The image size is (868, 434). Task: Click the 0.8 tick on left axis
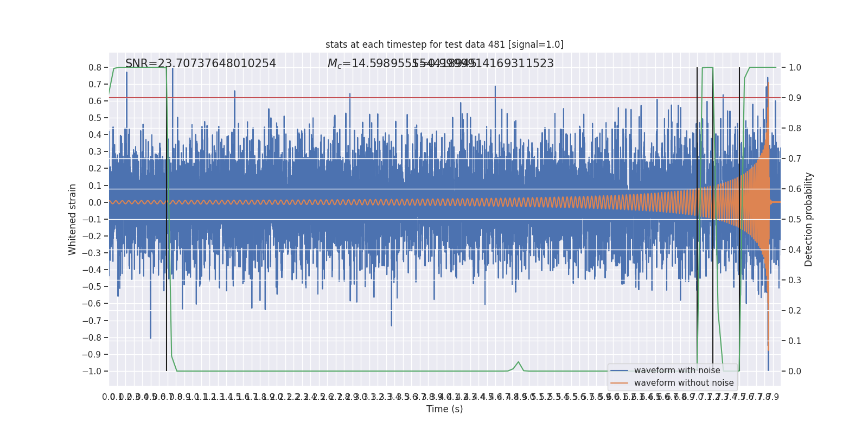point(95,68)
